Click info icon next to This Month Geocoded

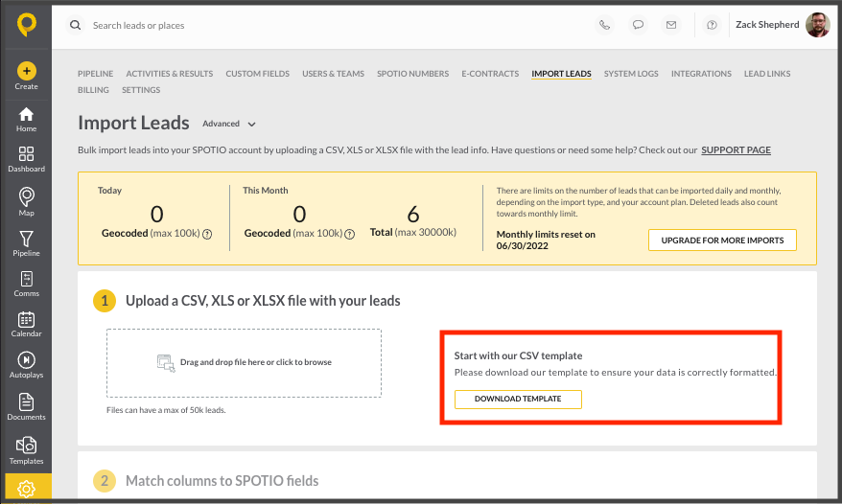350,234
